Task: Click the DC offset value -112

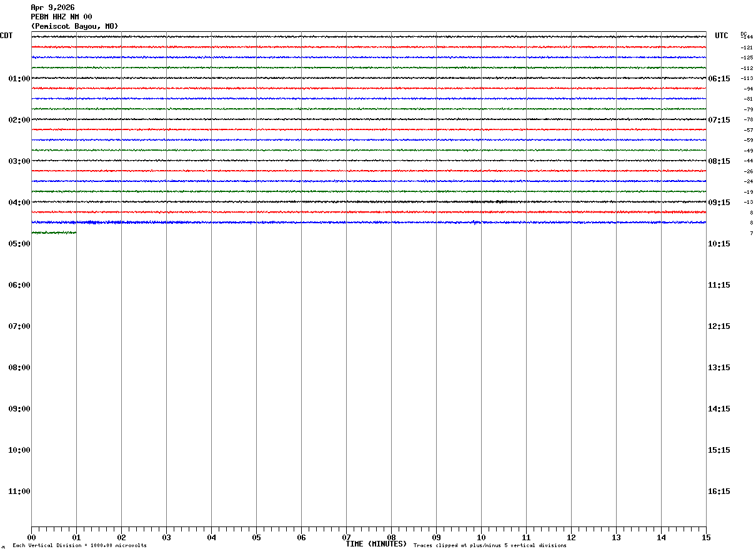Action: (747, 68)
